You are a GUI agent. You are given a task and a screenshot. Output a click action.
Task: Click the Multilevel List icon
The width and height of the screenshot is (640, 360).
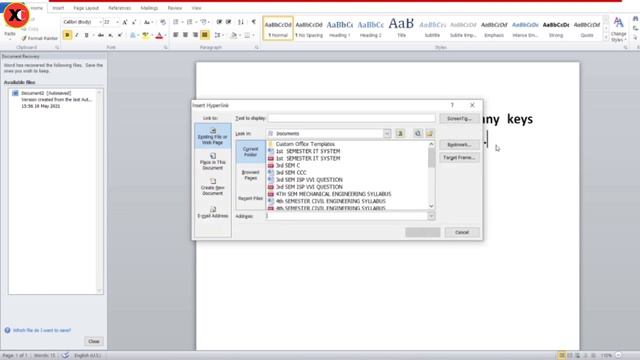tap(203, 22)
